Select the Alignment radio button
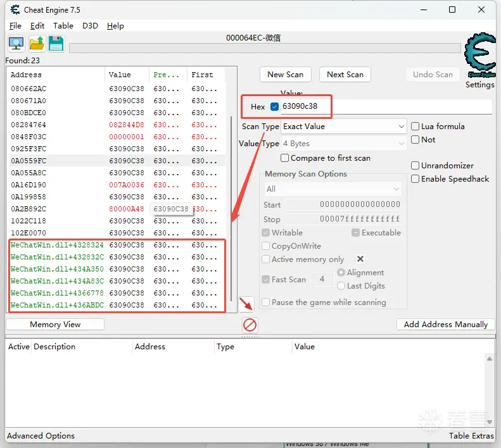Screen dimensions: 501x448 341,272
